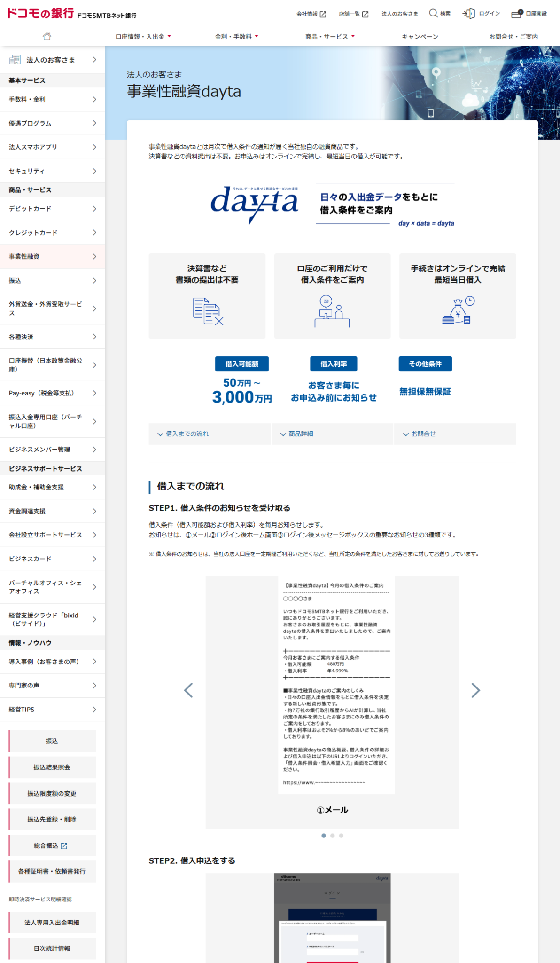
Task: Expand 口座情報・入出金 dropdown menu
Action: (x=143, y=37)
